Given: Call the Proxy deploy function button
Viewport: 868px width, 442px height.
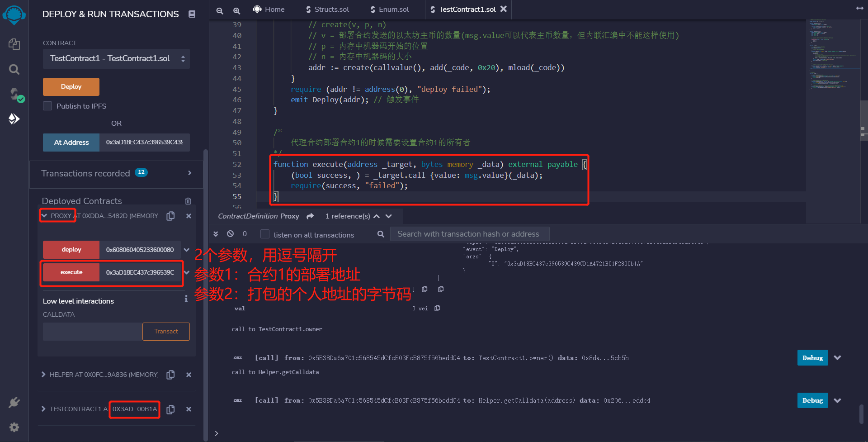Looking at the screenshot, I should 71,250.
